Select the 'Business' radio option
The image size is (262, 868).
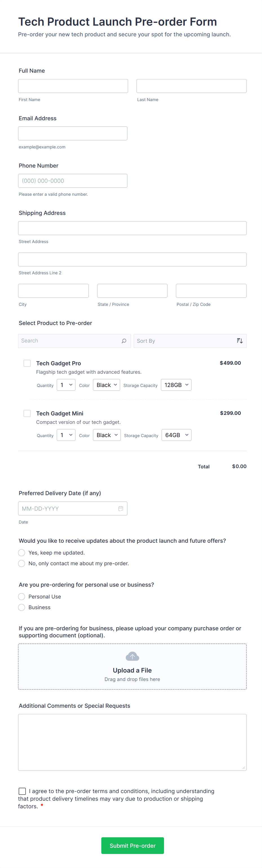click(x=22, y=607)
